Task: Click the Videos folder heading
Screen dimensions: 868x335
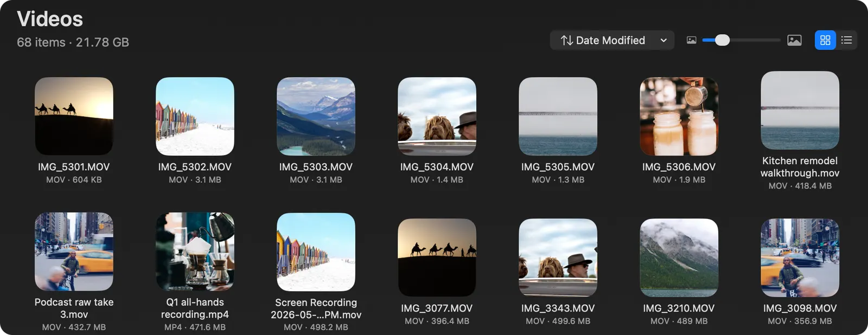Action: click(x=50, y=19)
